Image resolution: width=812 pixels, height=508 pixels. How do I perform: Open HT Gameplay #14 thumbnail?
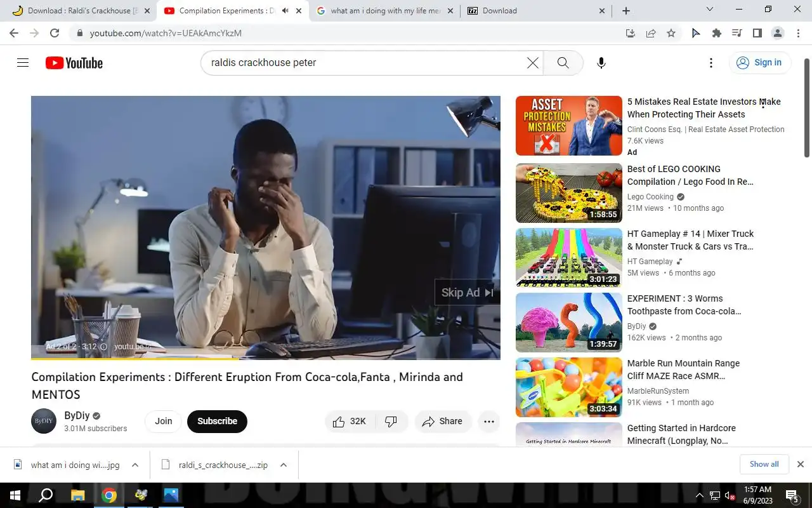coord(569,258)
